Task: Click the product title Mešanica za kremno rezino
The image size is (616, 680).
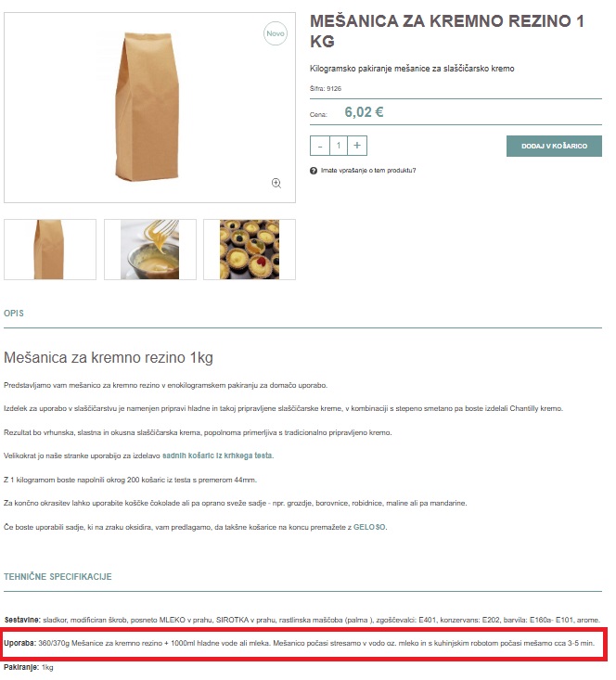Action: click(x=447, y=32)
